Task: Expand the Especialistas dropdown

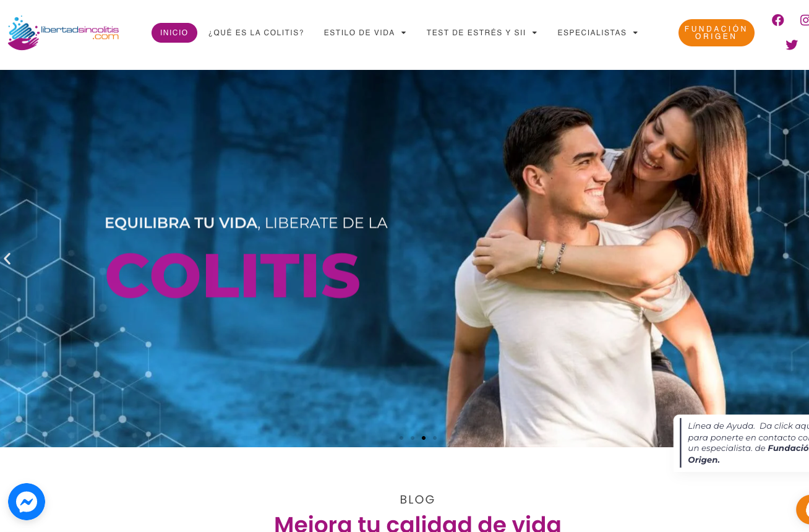Action: tap(597, 33)
